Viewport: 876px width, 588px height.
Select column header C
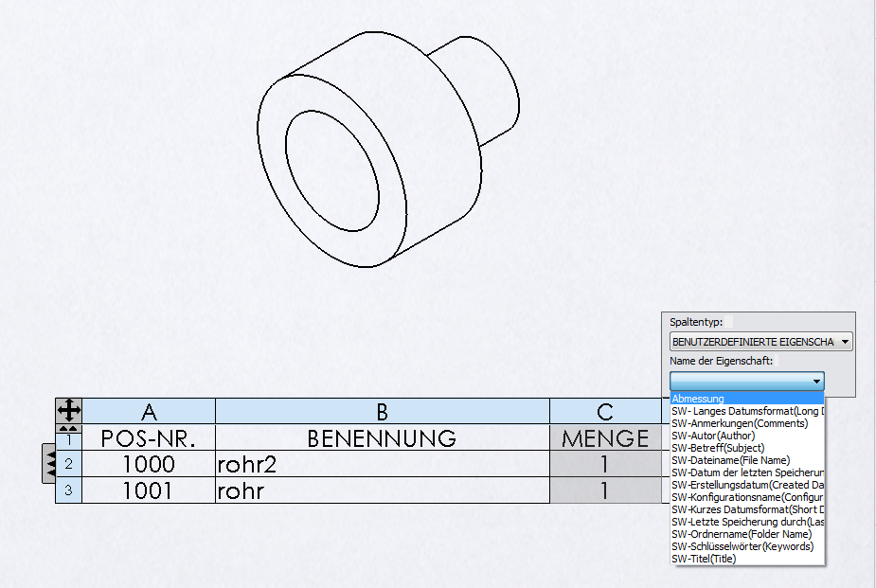tap(605, 412)
